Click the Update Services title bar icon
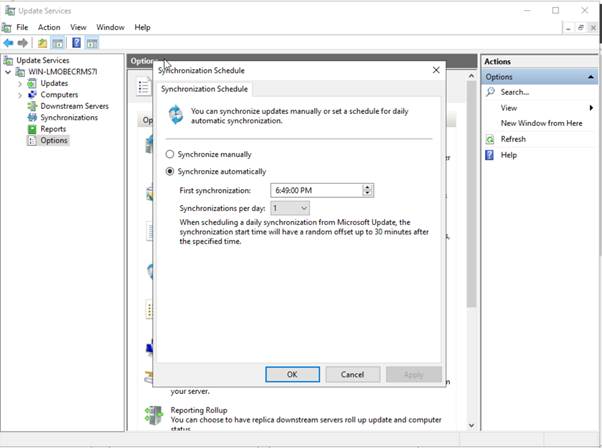The width and height of the screenshot is (602, 448). pos(10,10)
